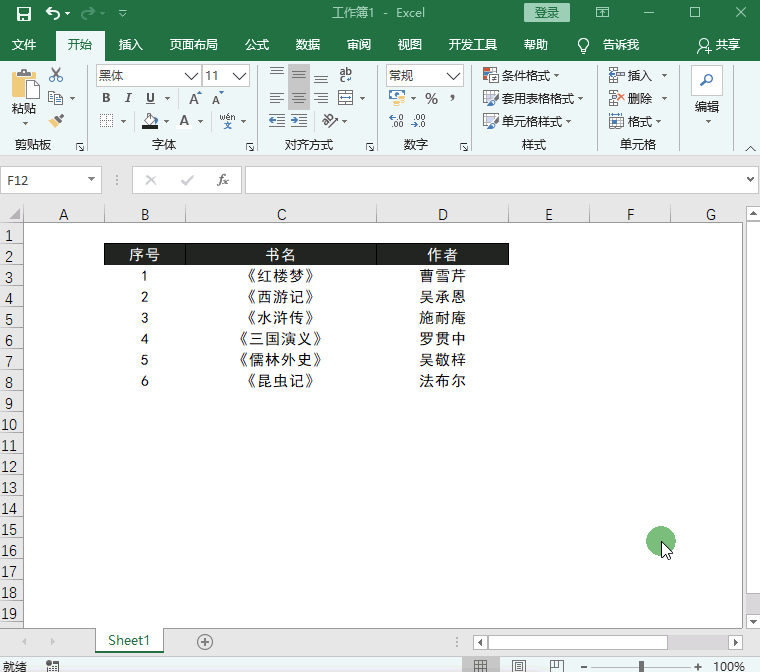Add new sheet with plus icon
The width and height of the screenshot is (760, 672).
coord(205,642)
